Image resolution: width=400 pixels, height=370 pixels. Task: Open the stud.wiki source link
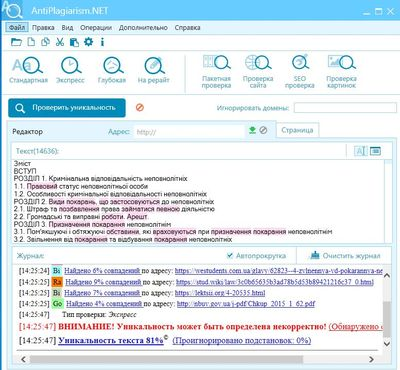pyautogui.click(x=275, y=282)
